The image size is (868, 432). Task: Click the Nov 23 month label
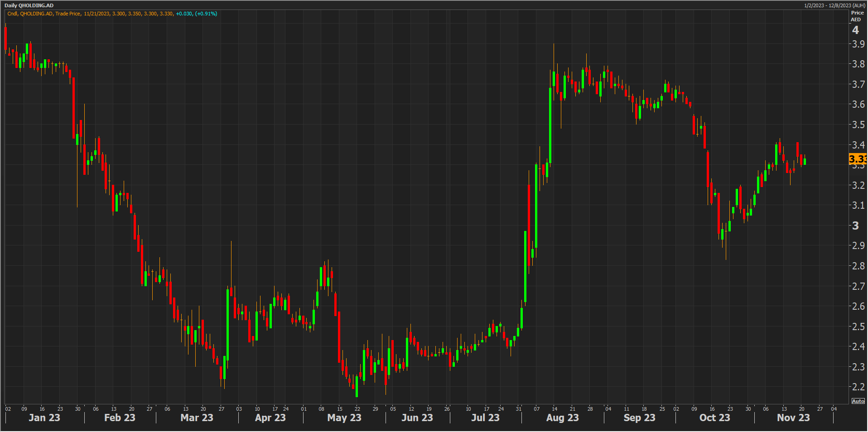click(x=793, y=418)
